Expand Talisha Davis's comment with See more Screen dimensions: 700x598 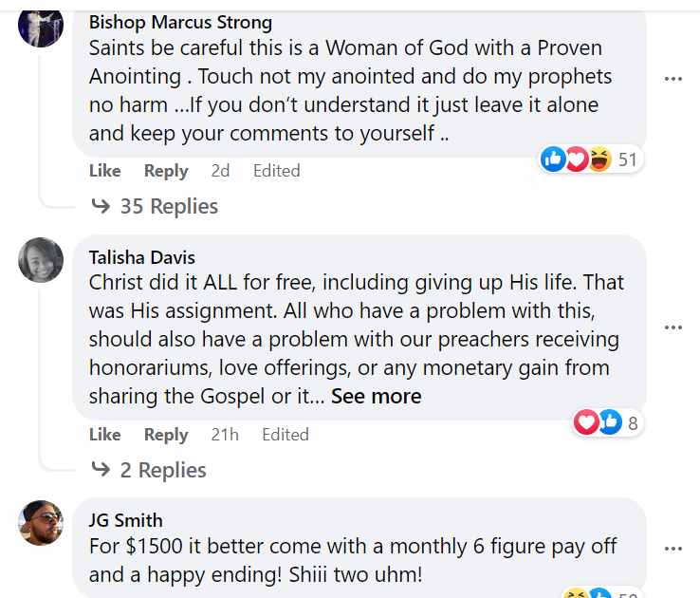point(376,397)
